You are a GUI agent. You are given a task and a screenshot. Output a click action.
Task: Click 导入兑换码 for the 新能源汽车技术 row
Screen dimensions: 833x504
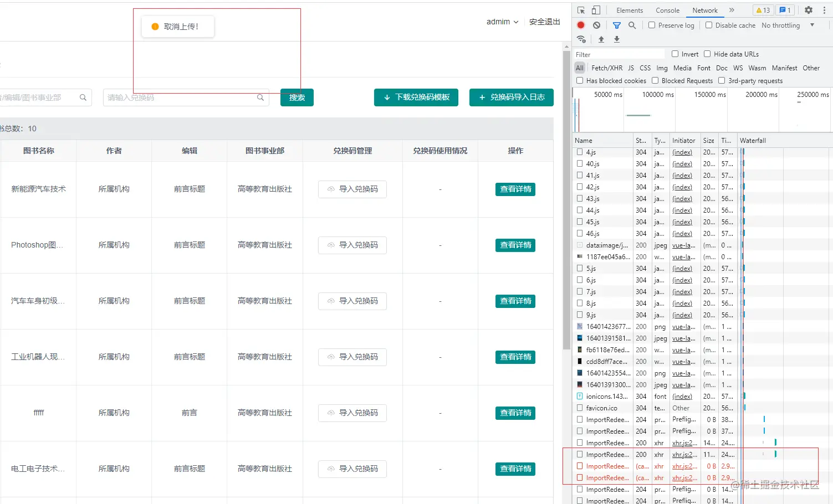pyautogui.click(x=352, y=189)
